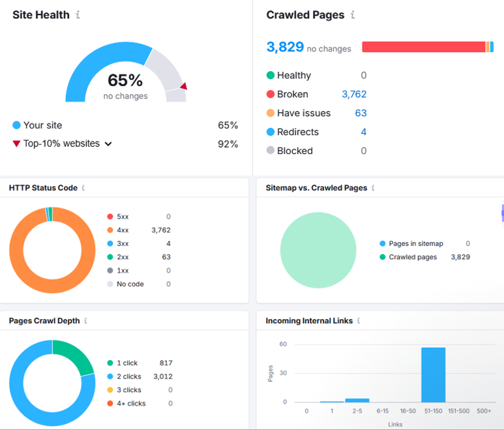
Task: Click the info icon beside Site Health
Action: [78, 15]
